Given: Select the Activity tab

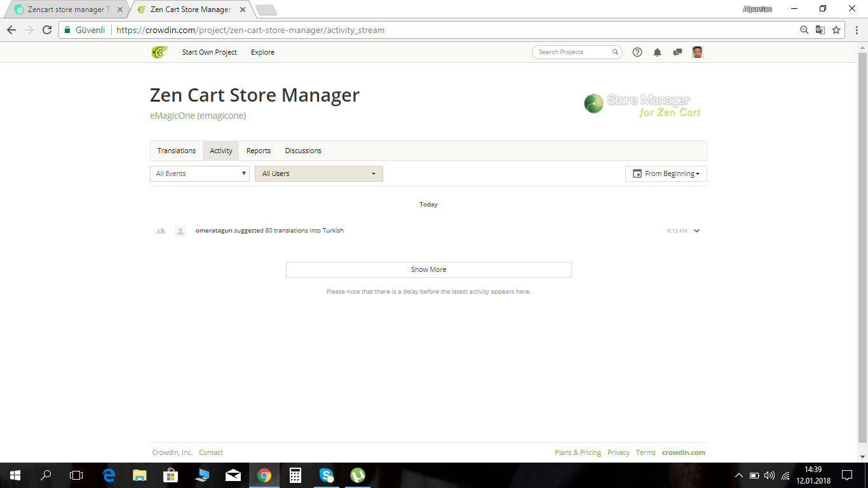Looking at the screenshot, I should tap(221, 151).
